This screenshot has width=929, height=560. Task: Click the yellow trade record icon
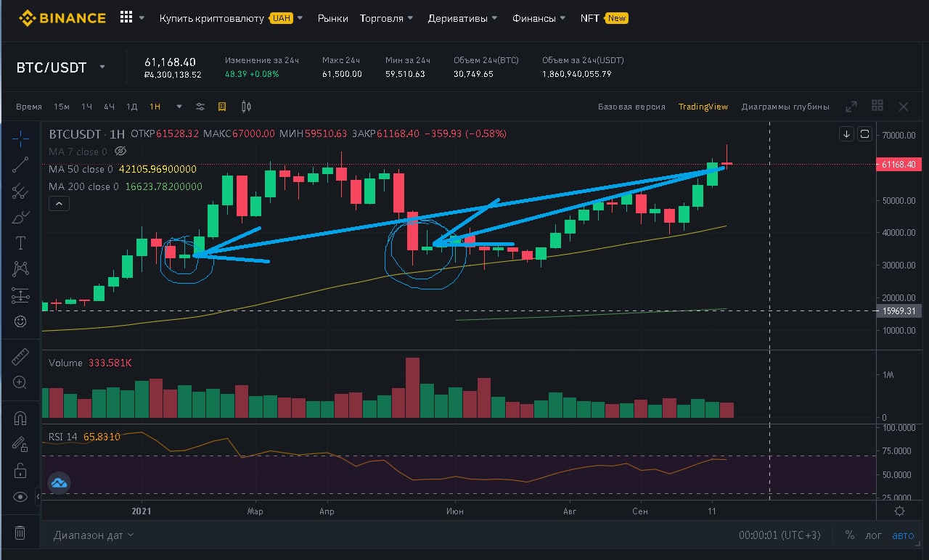pyautogui.click(x=222, y=107)
